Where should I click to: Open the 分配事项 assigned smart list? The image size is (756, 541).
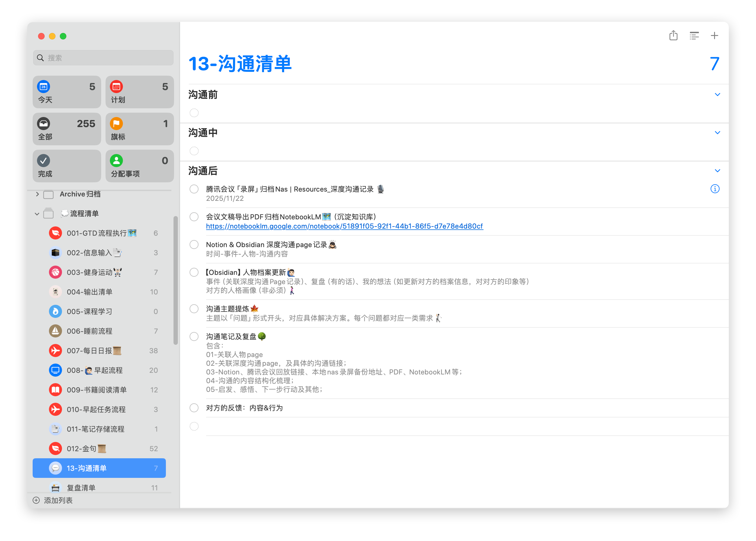click(140, 166)
